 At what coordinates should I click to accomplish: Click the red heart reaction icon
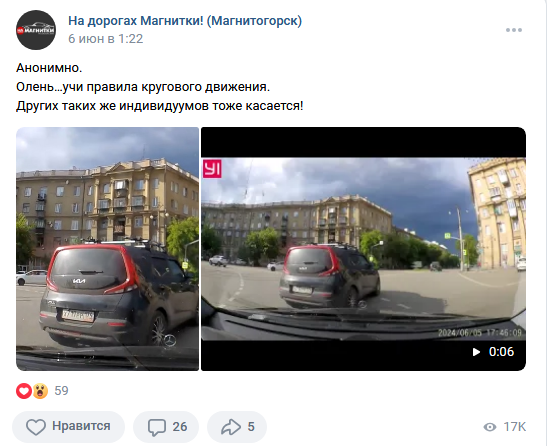click(x=24, y=391)
